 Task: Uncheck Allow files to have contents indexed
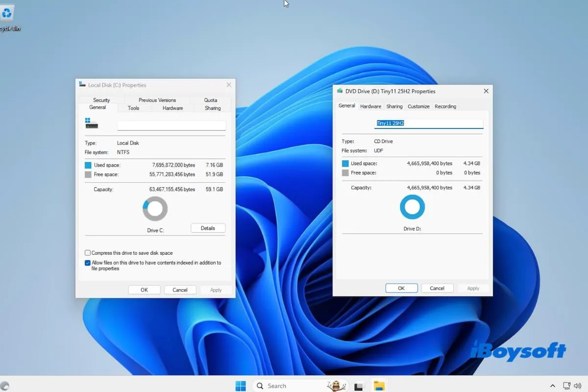coord(88,263)
